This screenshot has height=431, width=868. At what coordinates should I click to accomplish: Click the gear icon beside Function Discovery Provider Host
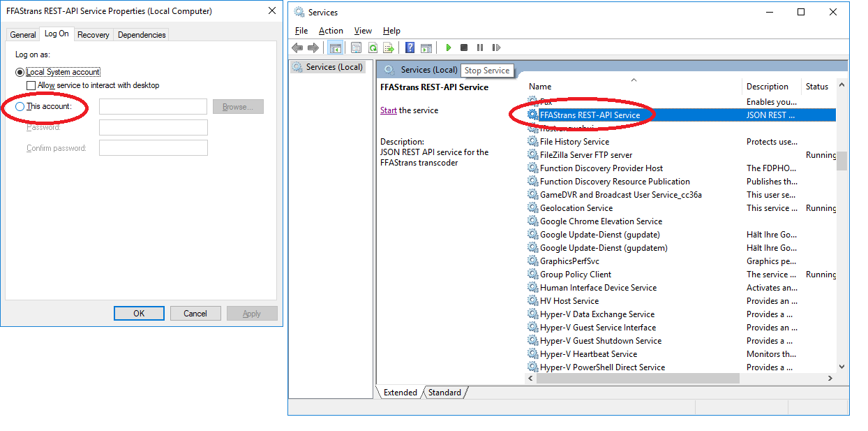[533, 168]
